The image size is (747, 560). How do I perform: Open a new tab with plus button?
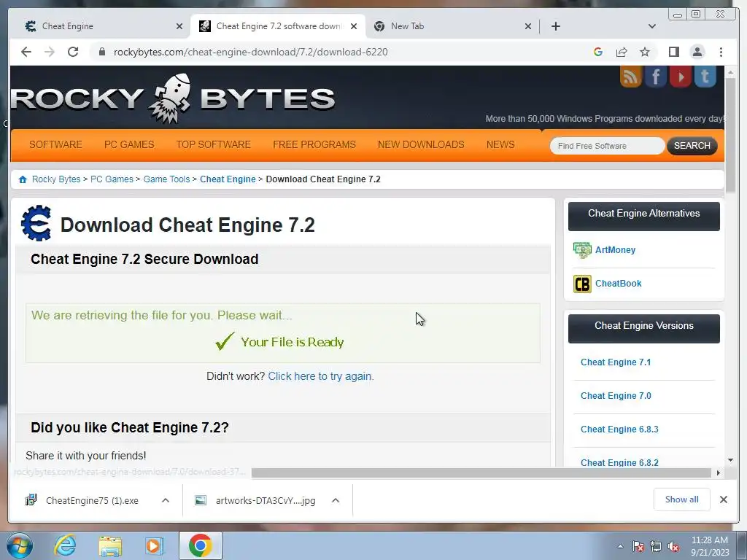pos(555,26)
